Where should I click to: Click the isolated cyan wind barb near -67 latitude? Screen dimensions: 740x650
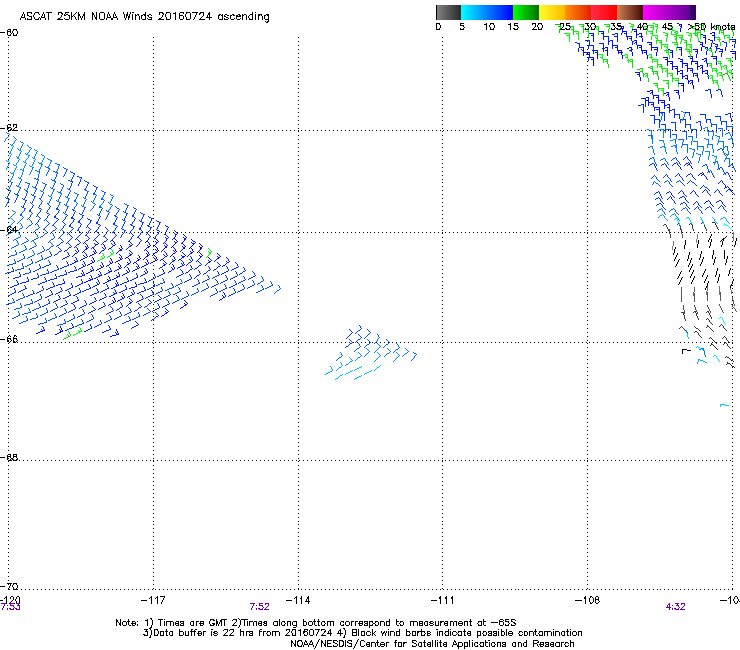tap(724, 405)
